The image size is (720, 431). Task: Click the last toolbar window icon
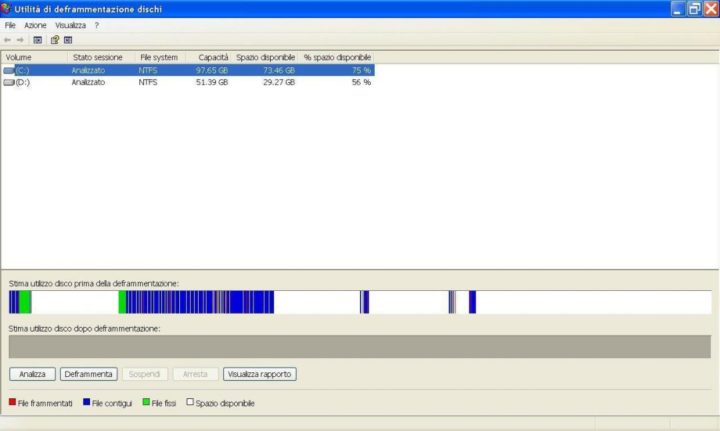pyautogui.click(x=68, y=40)
